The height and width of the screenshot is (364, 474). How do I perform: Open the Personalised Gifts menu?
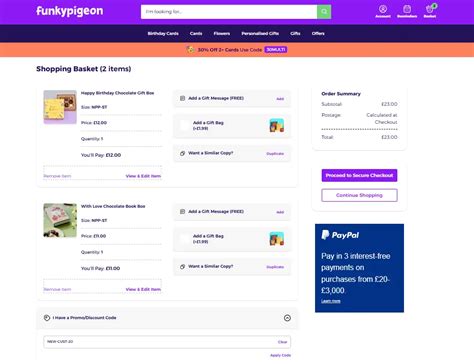click(x=260, y=33)
